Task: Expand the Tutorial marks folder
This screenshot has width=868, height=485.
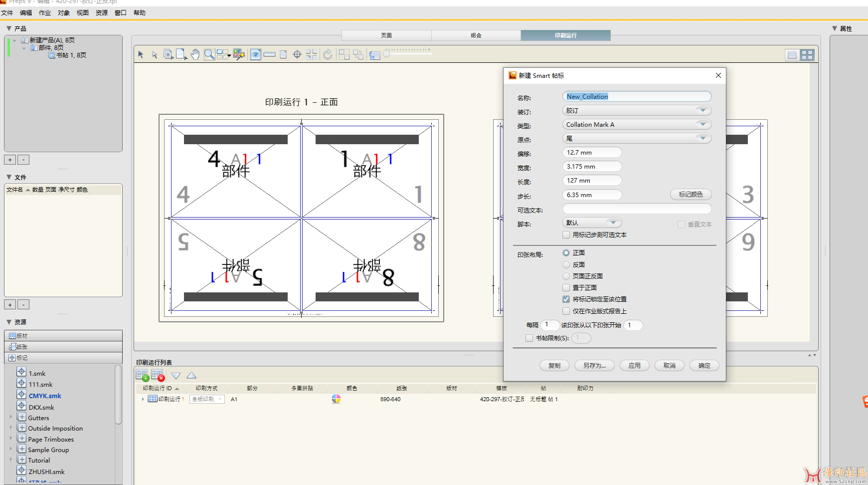Action: 11,459
